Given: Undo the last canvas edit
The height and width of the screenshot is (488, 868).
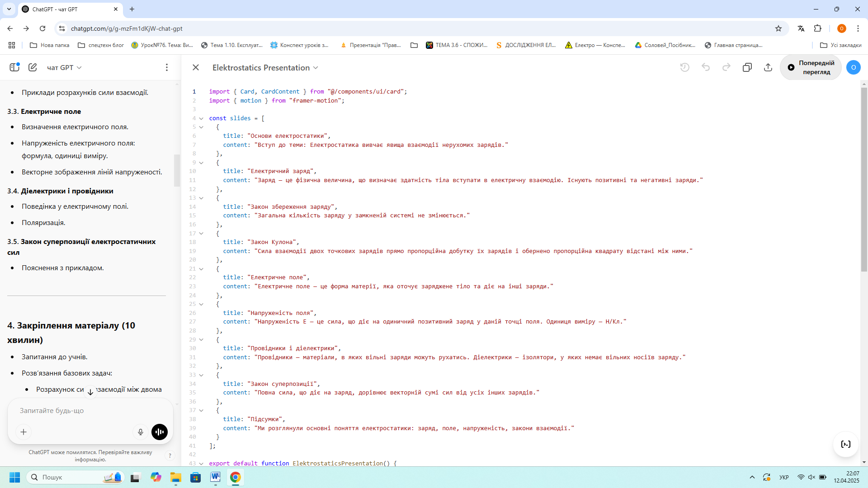Looking at the screenshot, I should (x=706, y=67).
